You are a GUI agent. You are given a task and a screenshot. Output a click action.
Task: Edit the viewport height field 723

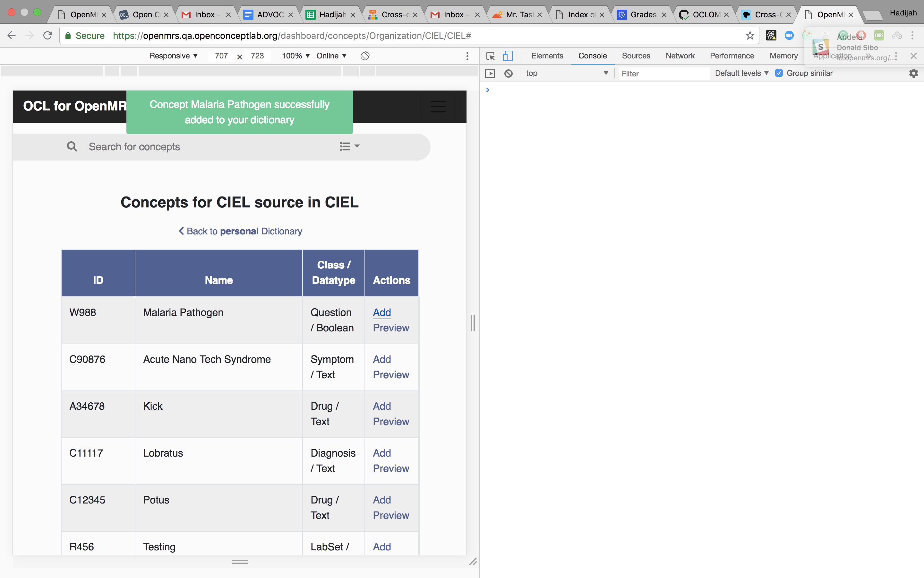pos(257,56)
